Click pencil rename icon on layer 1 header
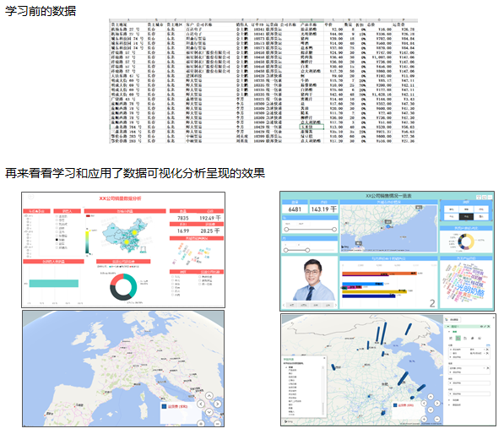This screenshot has width=504, height=434. tap(485, 326)
